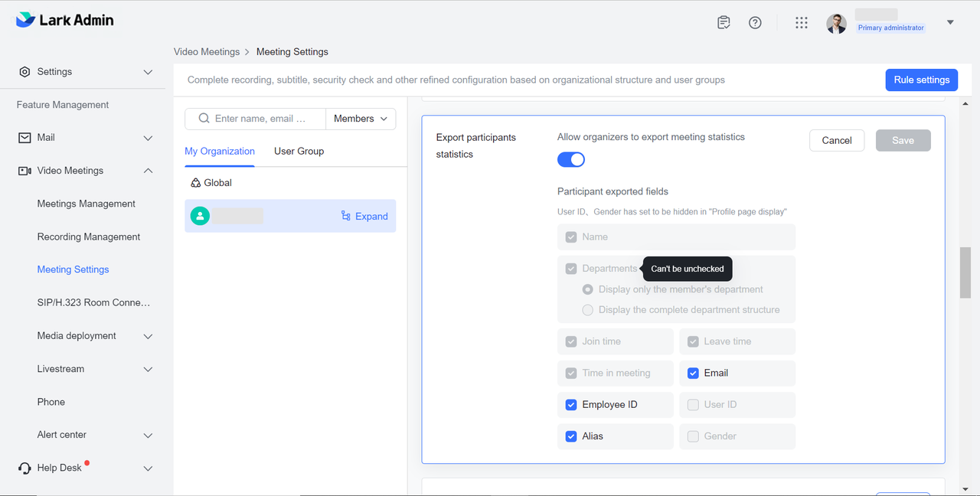The height and width of the screenshot is (496, 980).
Task: Collapse the Video Meetings sidebar section
Action: coord(148,171)
